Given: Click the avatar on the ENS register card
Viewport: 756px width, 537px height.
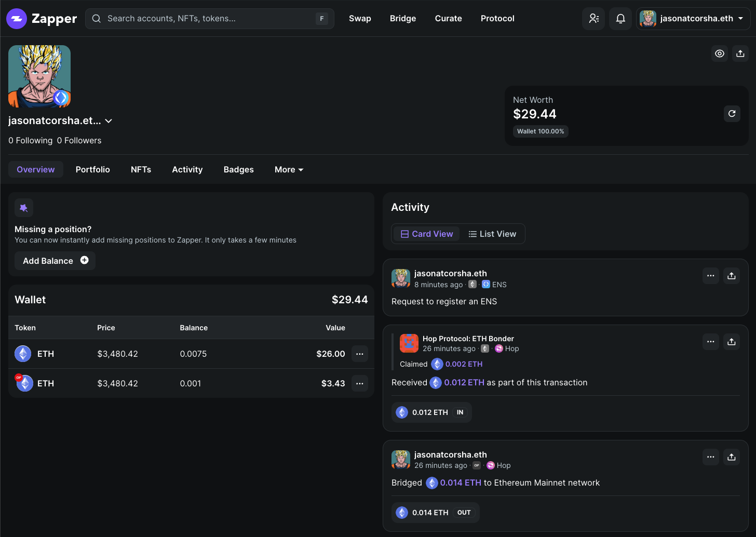Looking at the screenshot, I should point(401,278).
